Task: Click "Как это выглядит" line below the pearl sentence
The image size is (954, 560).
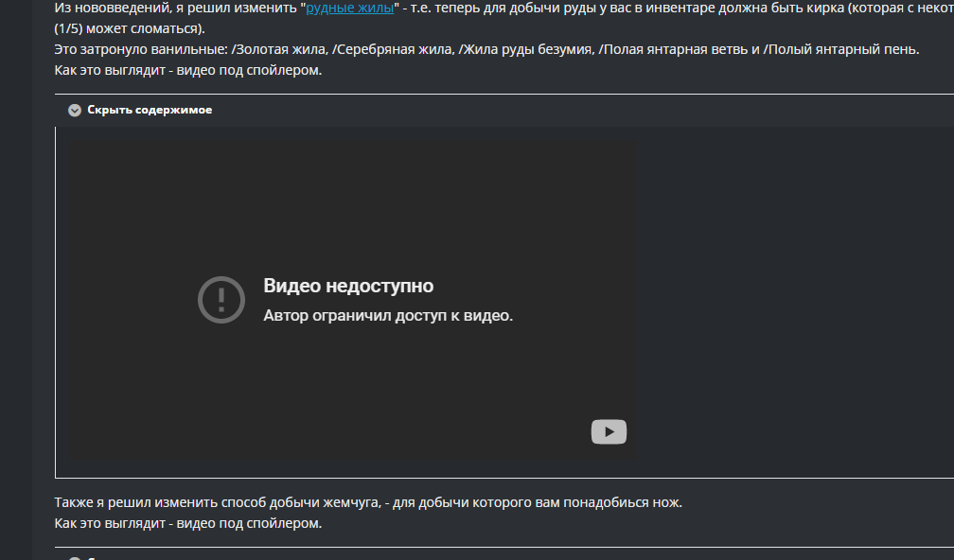Action: click(187, 523)
